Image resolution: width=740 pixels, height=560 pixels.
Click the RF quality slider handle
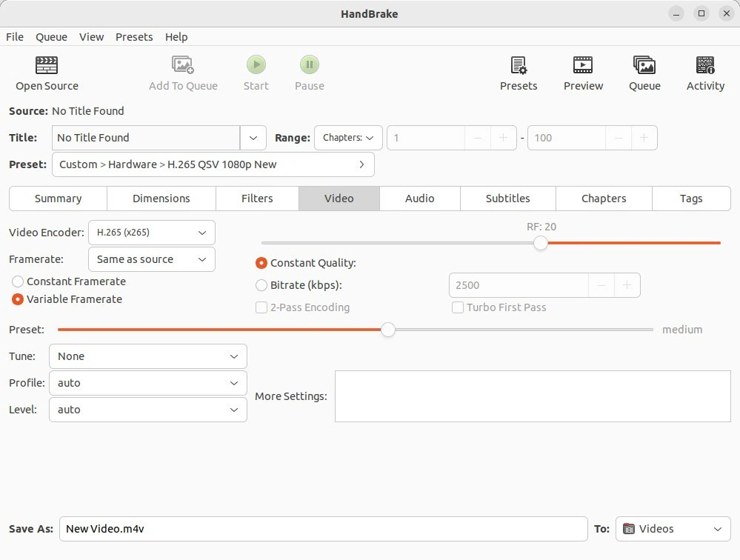(540, 243)
